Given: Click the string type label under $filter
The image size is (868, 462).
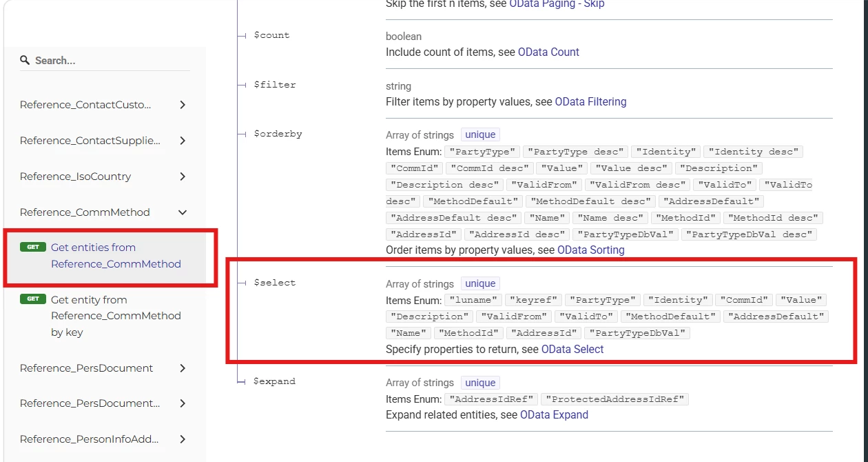Looking at the screenshot, I should (399, 86).
